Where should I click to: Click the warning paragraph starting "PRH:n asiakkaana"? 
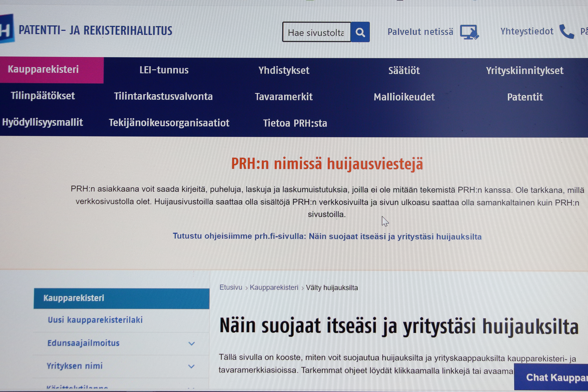pos(327,202)
